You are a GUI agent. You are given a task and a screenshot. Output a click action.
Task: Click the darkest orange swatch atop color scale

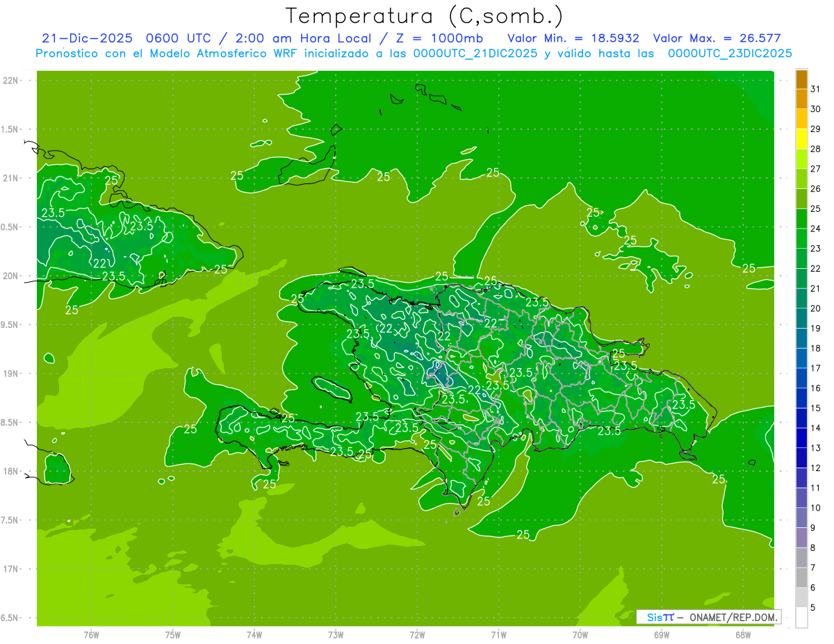tap(801, 79)
